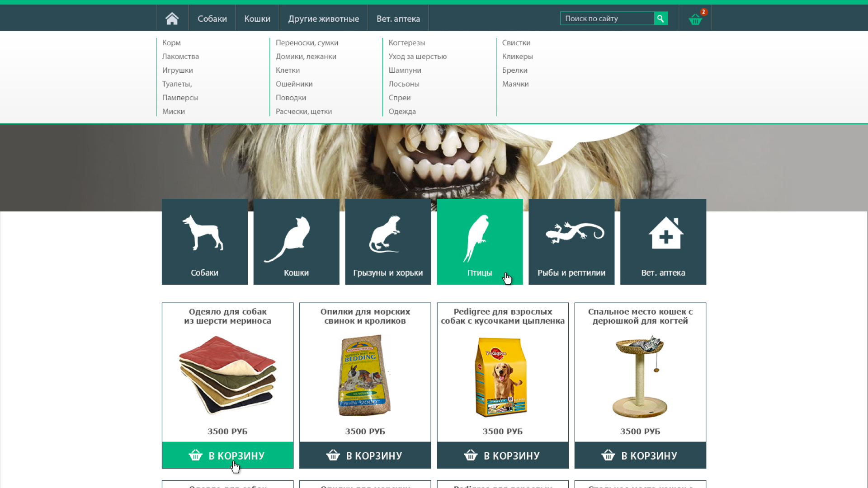Open the Спреи submenu link
Image resolution: width=868 pixels, height=488 pixels.
pos(400,98)
